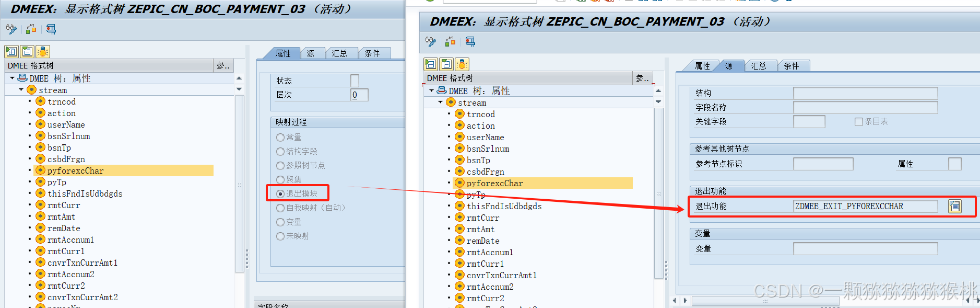
Task: Collapse the stream node in right window
Action: pos(440,102)
